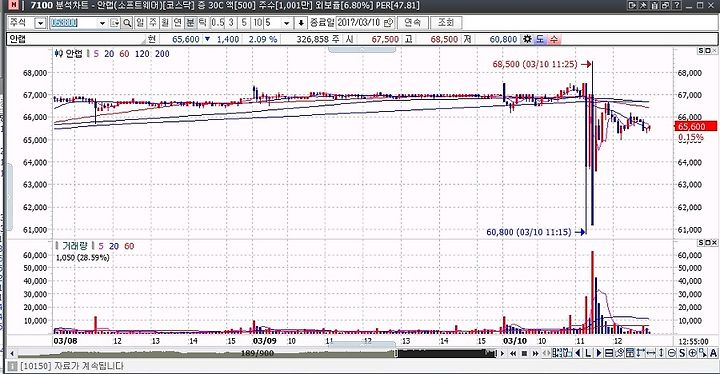Select the 월 monthly period toggle

click(165, 23)
